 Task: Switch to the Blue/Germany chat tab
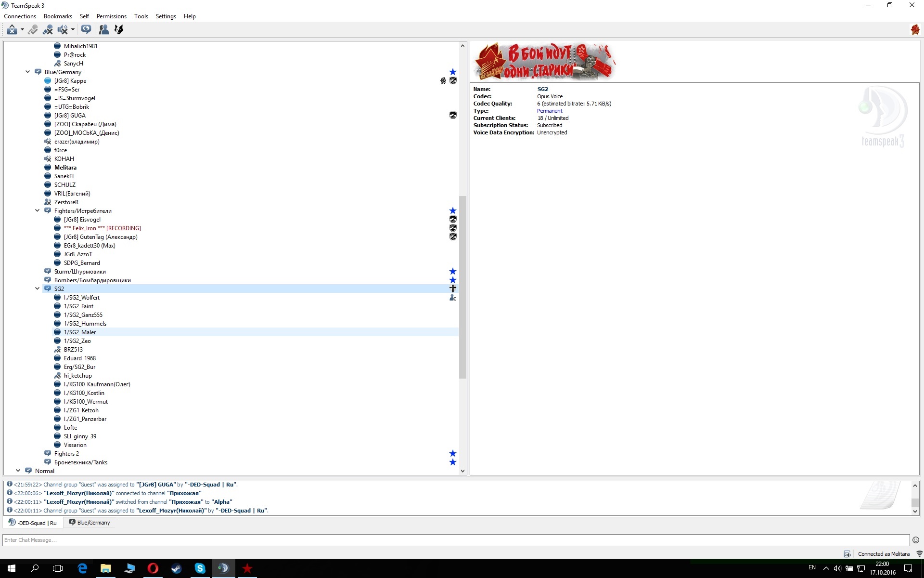(x=90, y=523)
